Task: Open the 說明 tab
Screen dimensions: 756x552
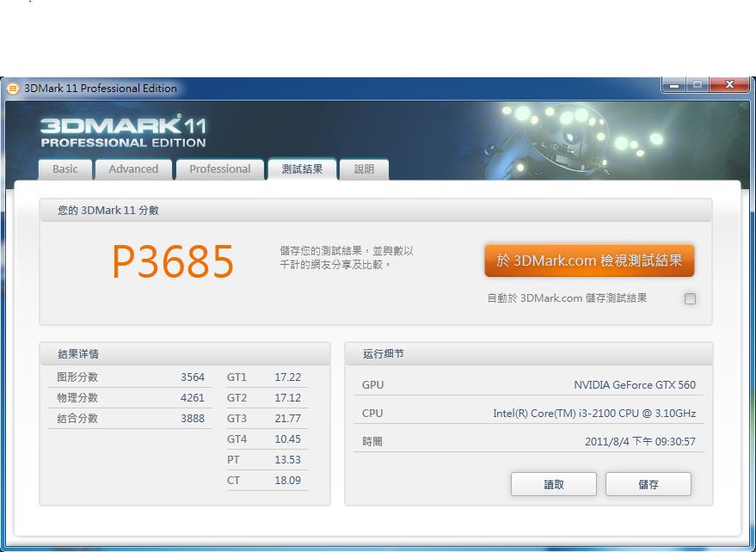Action: click(x=364, y=169)
